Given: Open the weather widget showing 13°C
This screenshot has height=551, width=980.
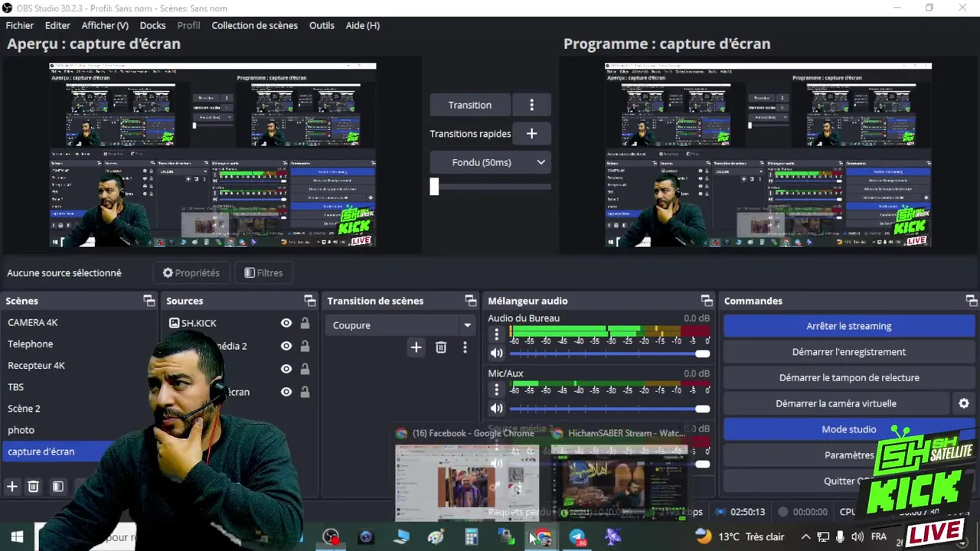Looking at the screenshot, I should (x=740, y=537).
